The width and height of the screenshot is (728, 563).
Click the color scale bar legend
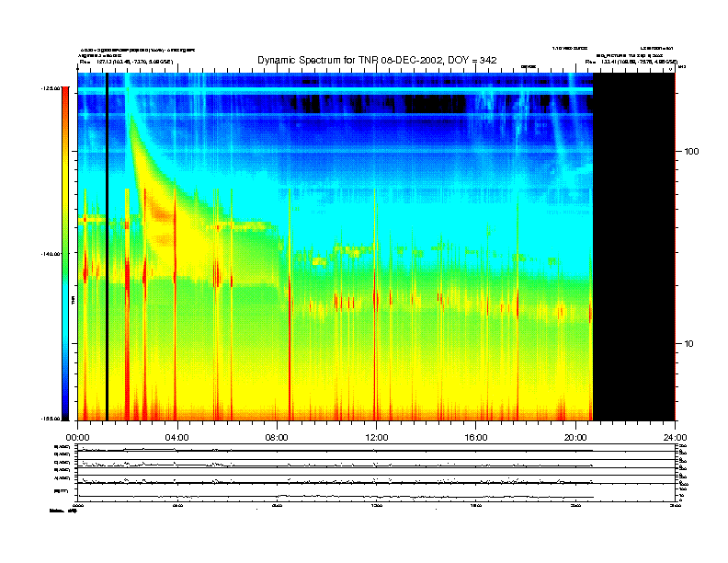coord(65,254)
